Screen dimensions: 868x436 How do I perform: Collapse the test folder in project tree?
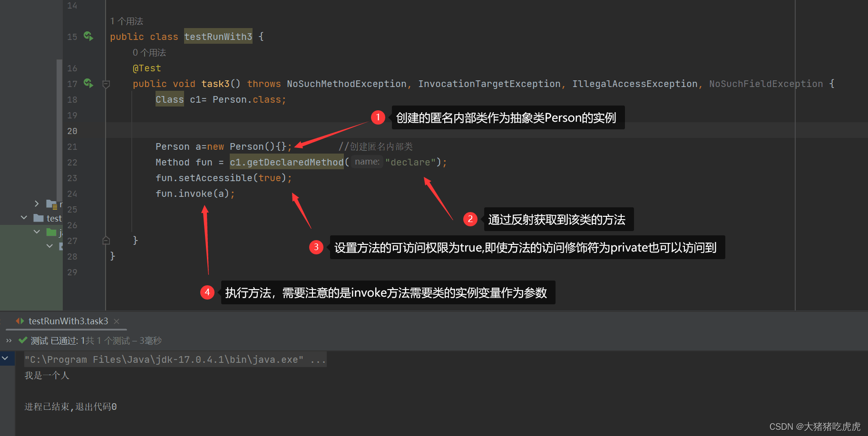point(24,218)
